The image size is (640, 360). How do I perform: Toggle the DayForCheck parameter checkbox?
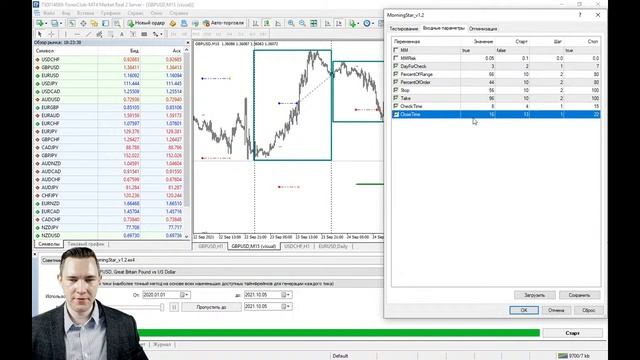396,66
